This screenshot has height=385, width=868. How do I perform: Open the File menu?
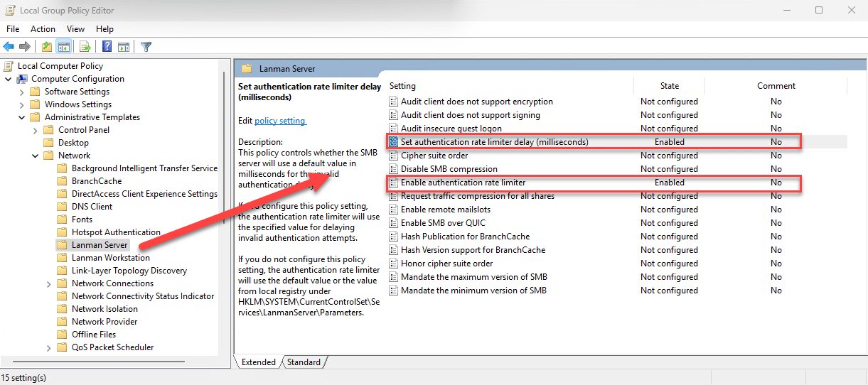pyautogui.click(x=13, y=29)
